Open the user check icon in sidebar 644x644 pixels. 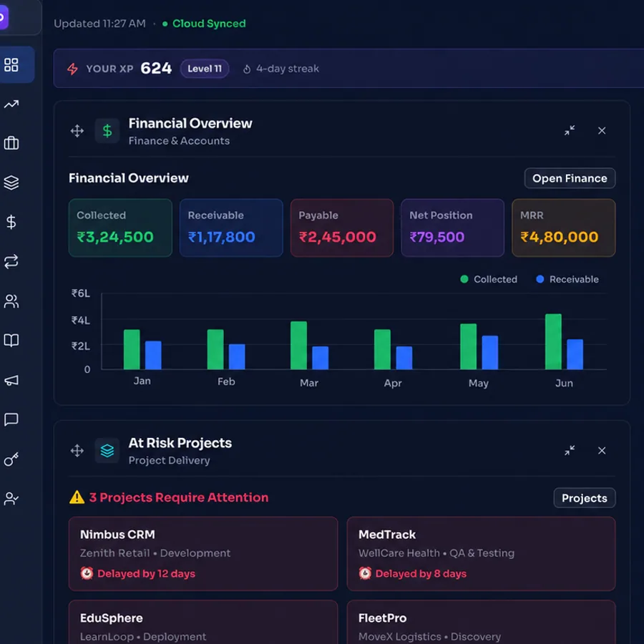[x=11, y=499]
